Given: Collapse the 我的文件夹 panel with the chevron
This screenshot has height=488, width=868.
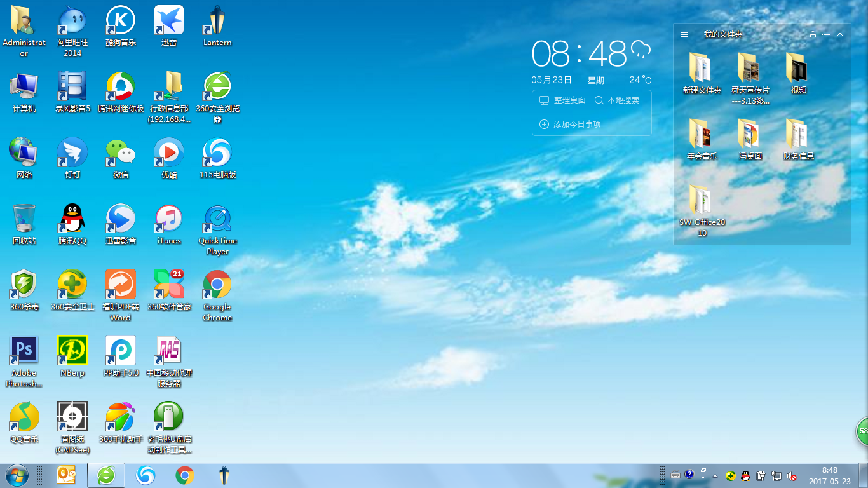Looking at the screenshot, I should tap(840, 34).
